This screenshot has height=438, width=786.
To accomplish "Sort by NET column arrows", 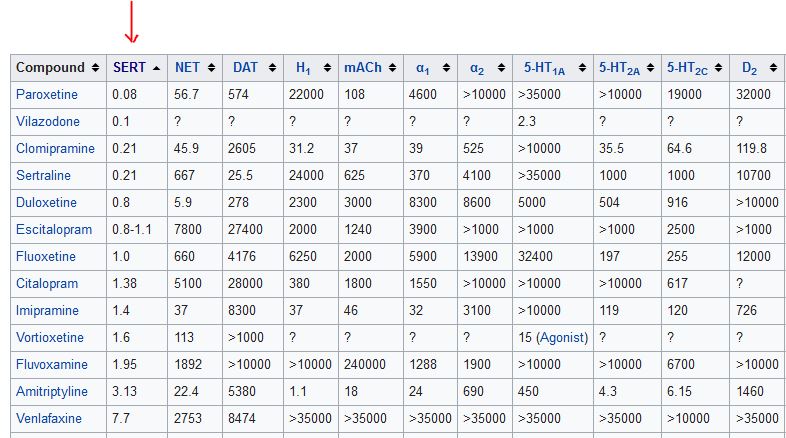I will 211,68.
